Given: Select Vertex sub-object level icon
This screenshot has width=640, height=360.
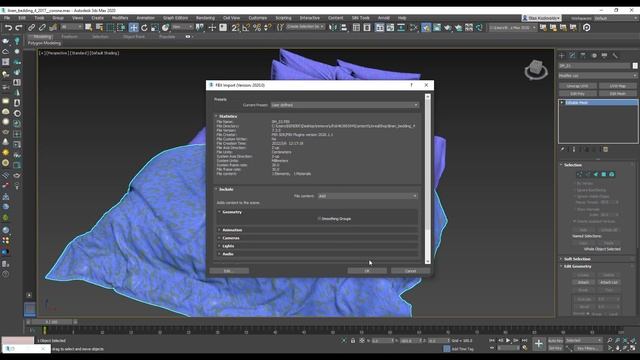Looking at the screenshot, I should coord(580,174).
